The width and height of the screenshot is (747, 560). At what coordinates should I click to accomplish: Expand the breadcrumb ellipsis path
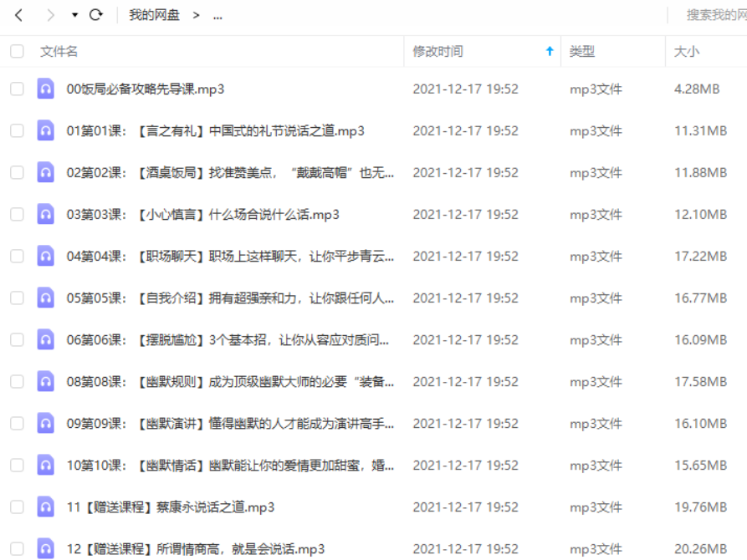click(217, 16)
